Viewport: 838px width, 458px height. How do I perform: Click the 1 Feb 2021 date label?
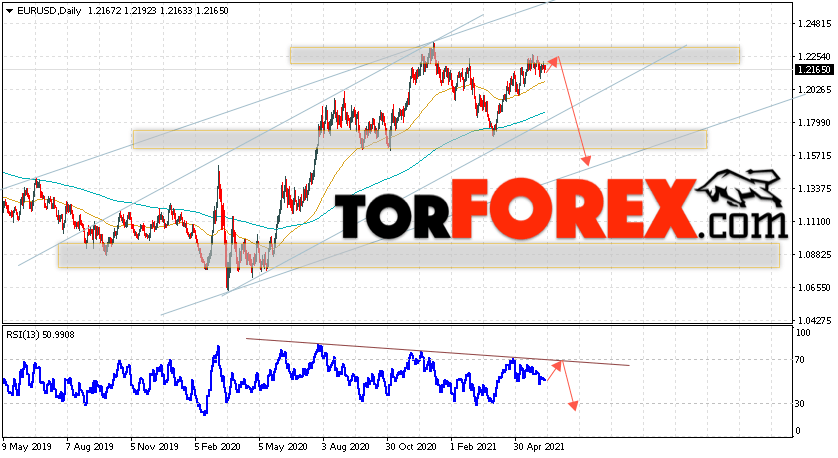point(473,446)
